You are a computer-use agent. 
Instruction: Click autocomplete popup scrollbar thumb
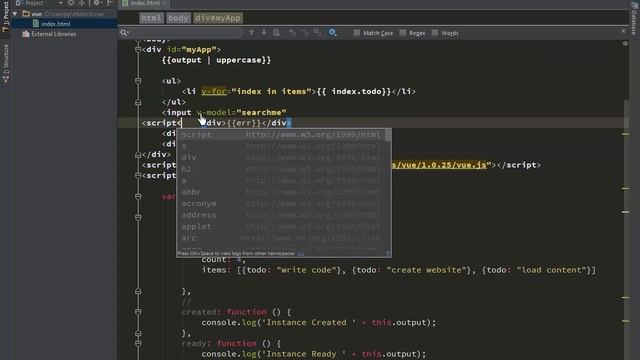(388, 135)
